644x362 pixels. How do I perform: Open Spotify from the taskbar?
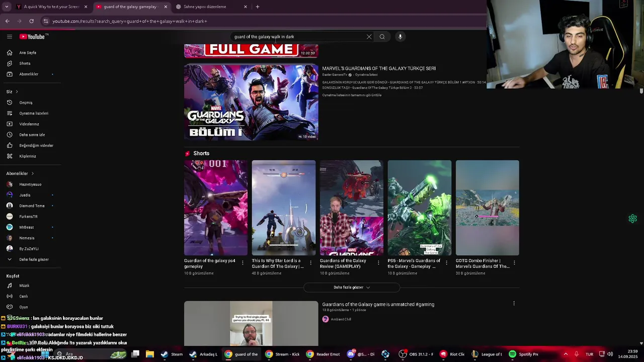coord(524,354)
